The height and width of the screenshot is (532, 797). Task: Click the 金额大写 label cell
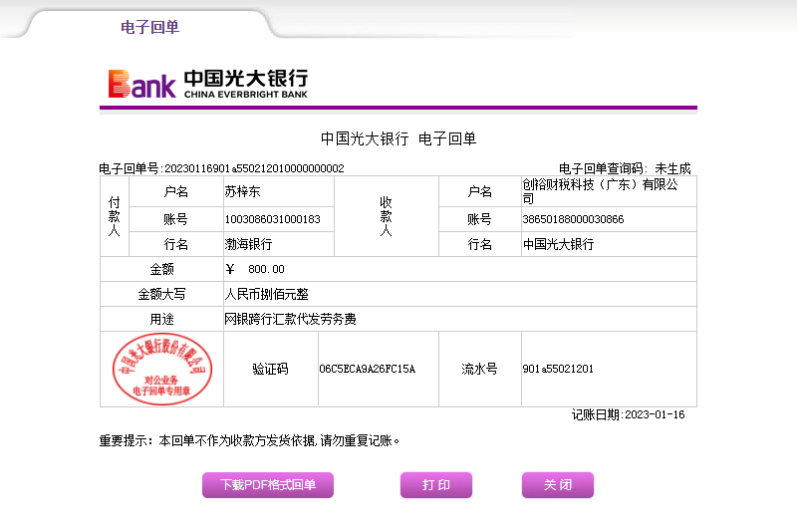pos(161,294)
